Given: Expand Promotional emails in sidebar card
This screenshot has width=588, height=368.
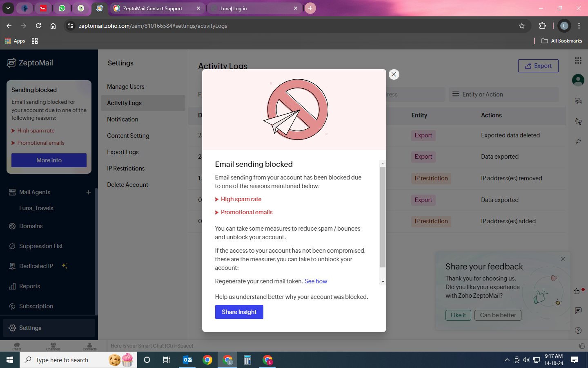Looking at the screenshot, I should click(x=38, y=143).
